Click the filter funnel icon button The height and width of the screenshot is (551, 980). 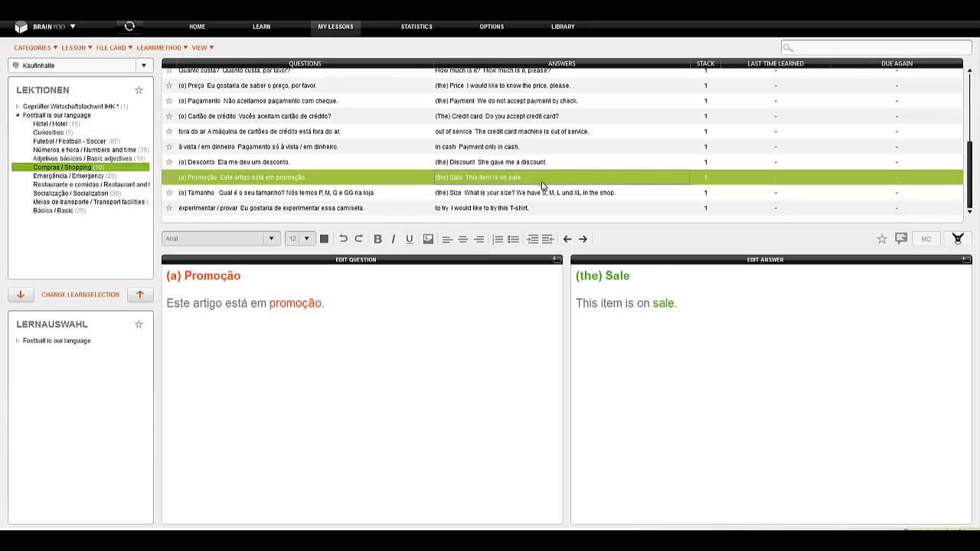coord(957,239)
